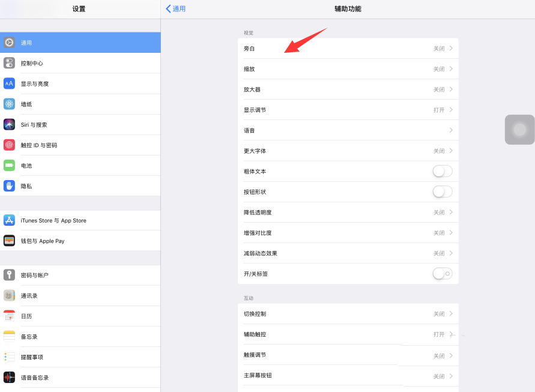Tap 关闭 status on 切换控制 row
Screen dimensions: 535x392
click(x=439, y=314)
